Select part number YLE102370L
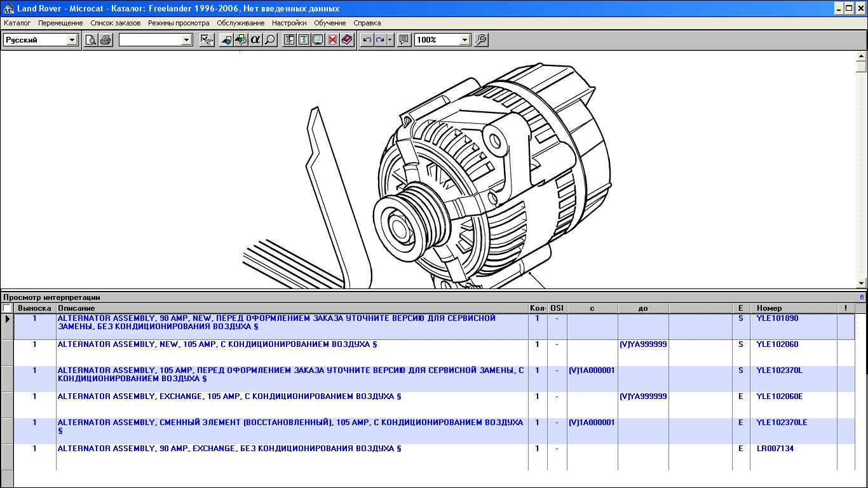Image resolution: width=868 pixels, height=488 pixels. tap(779, 370)
